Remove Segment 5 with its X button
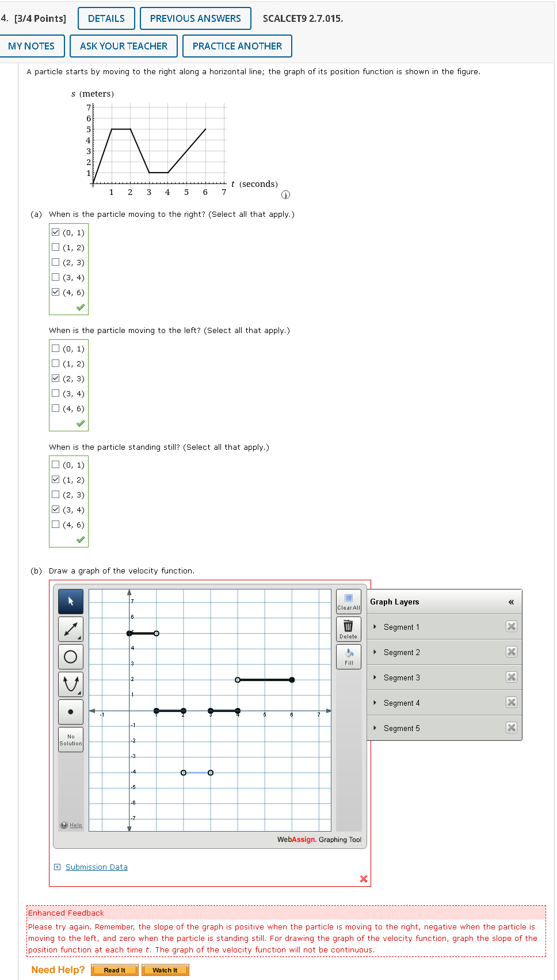 511,728
